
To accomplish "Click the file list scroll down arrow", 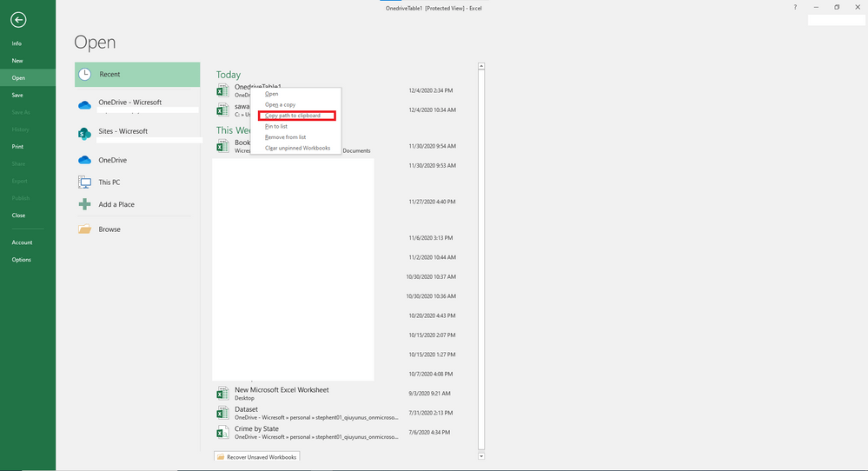I will tap(481, 456).
